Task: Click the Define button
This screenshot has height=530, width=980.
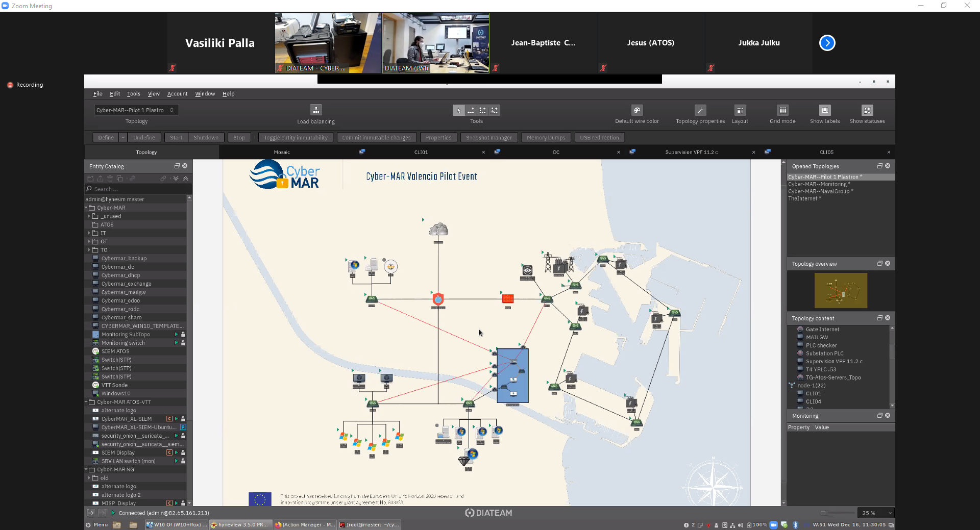Action: [x=106, y=138]
